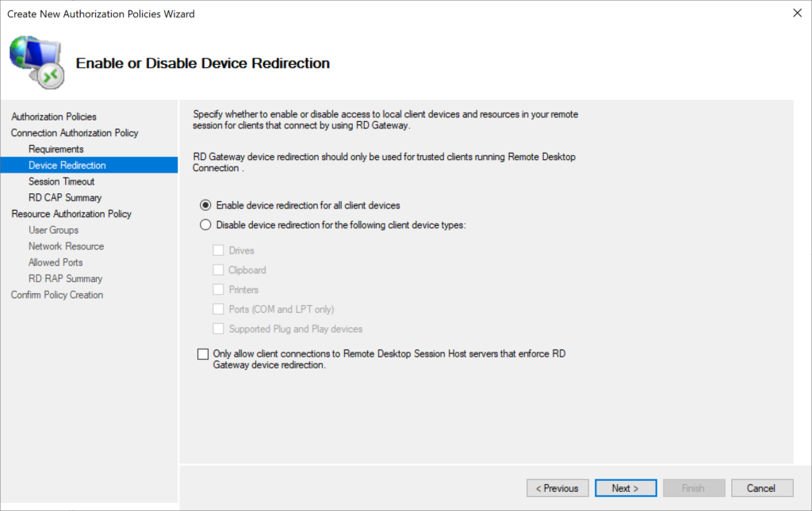Screen dimensions: 812x511
Task: Check Supported Plug and Play devices
Action: (219, 329)
